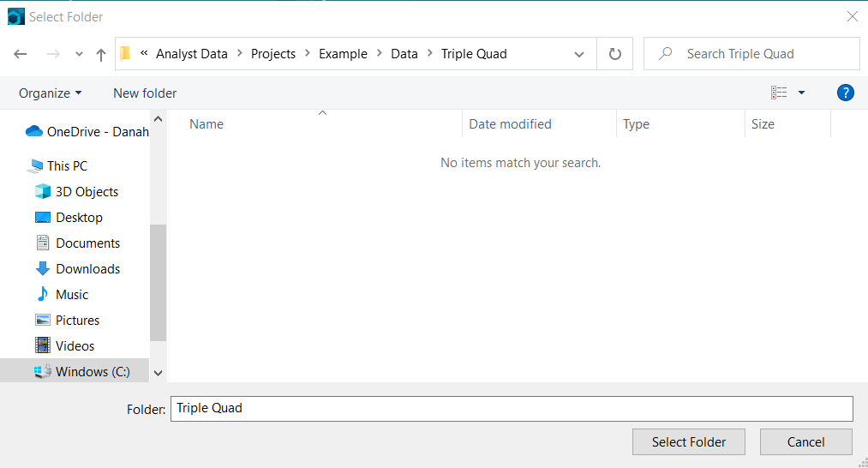Click Triple Quad in breadcrumb path
The height and width of the screenshot is (468, 868).
click(x=474, y=54)
